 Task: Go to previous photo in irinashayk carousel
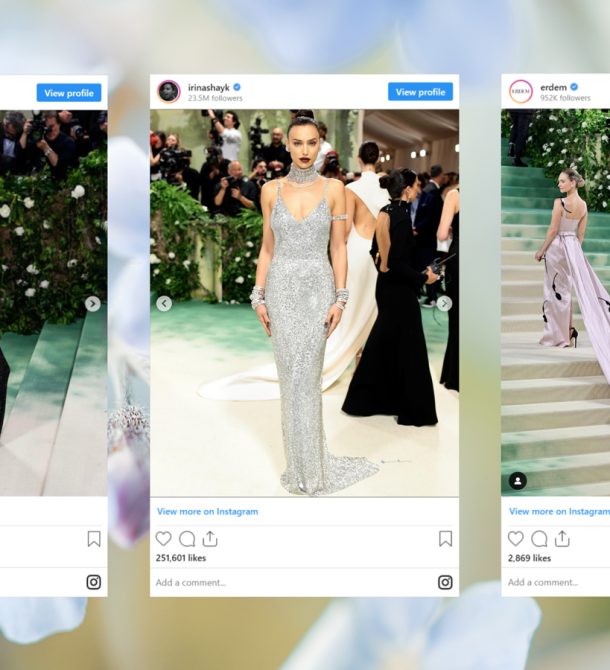pos(164,304)
